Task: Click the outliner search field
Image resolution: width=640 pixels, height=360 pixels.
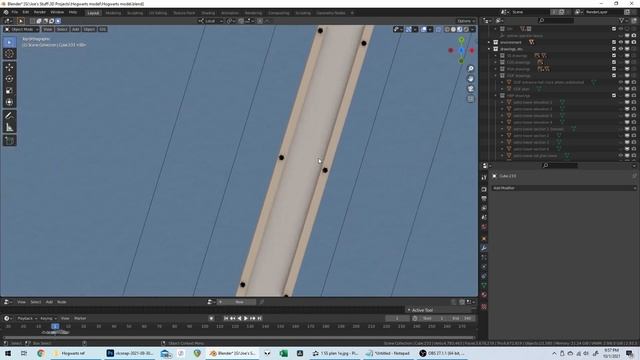Action: 556,20
